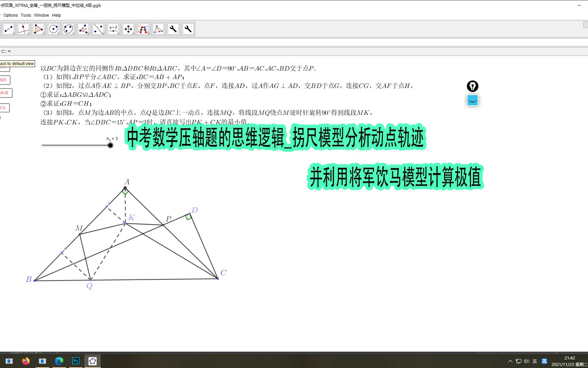Select the Reflect Object transformation tool

pos(143,29)
